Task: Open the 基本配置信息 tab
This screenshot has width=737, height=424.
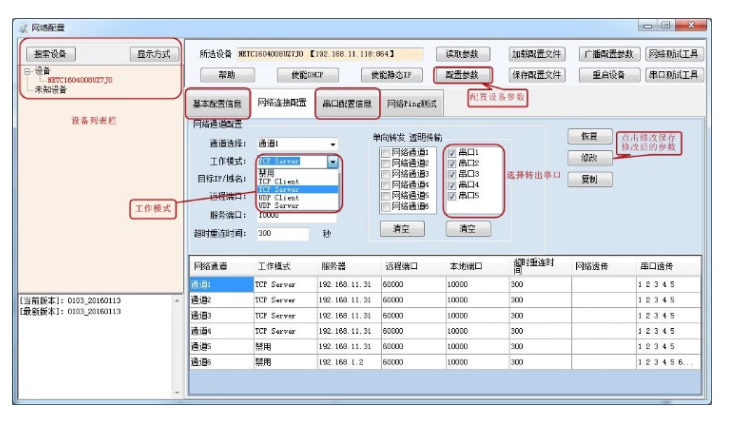Action: pyautogui.click(x=217, y=103)
